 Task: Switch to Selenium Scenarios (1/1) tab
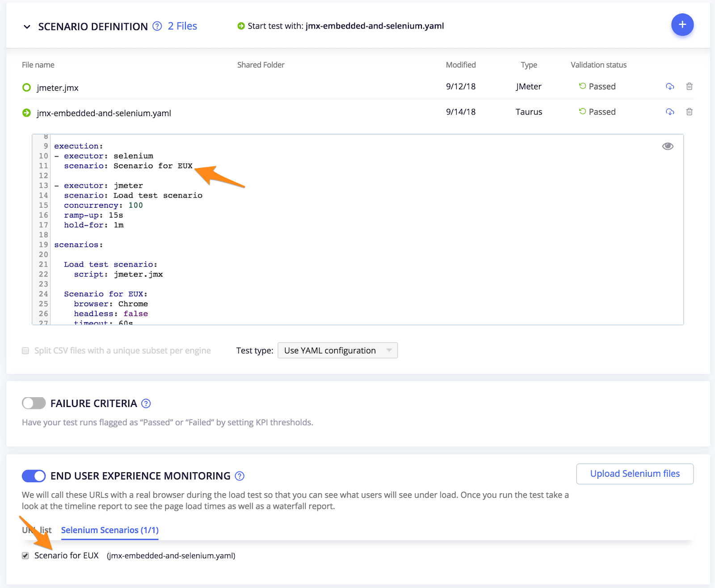pos(109,530)
